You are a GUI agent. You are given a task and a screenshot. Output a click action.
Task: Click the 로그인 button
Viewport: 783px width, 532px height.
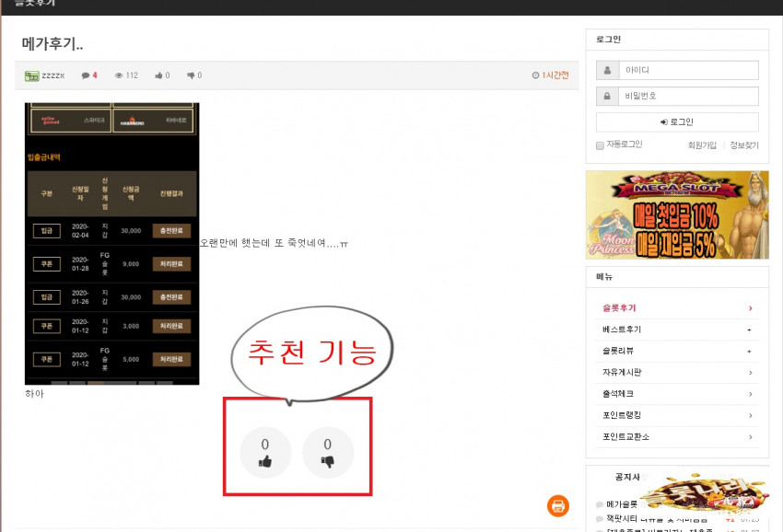pyautogui.click(x=677, y=121)
